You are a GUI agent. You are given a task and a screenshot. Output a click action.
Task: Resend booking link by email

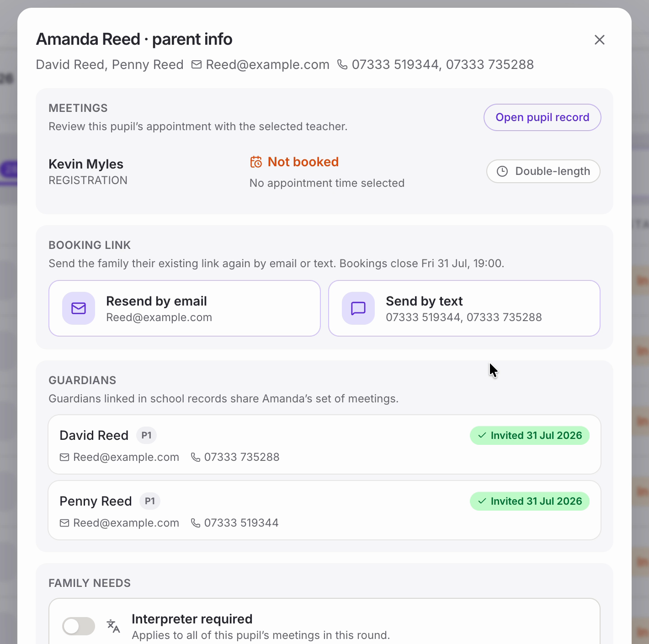click(185, 308)
